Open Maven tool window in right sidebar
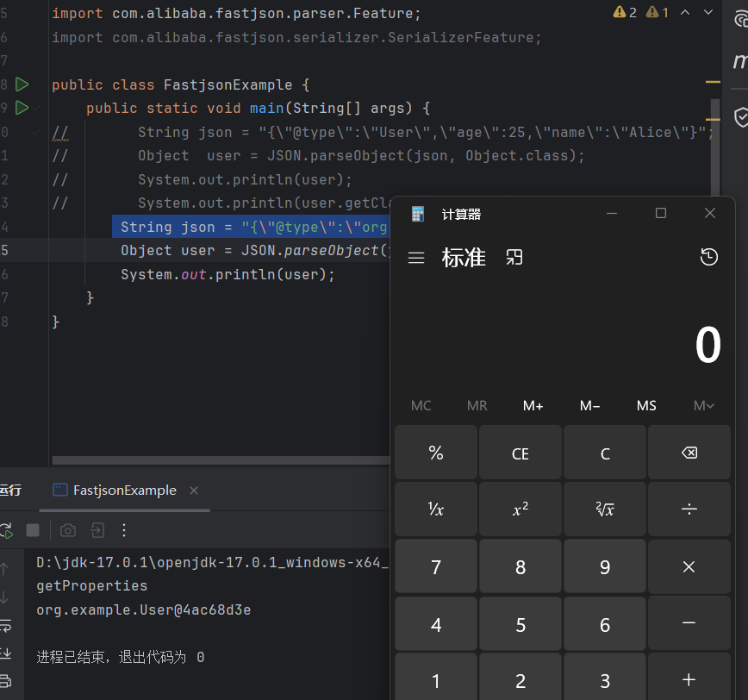The height and width of the screenshot is (700, 748). pyautogui.click(x=739, y=61)
